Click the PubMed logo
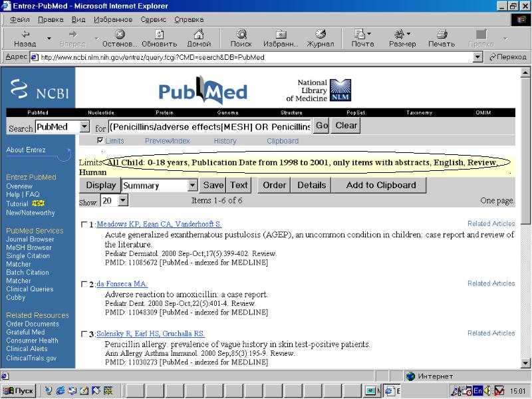This screenshot has height=399, width=532. (203, 90)
